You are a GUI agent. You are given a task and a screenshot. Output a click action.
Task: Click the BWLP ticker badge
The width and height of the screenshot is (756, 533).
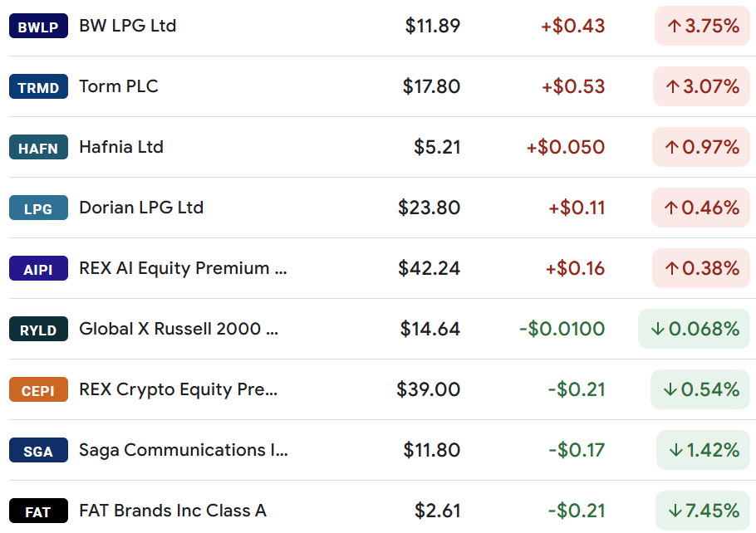(x=38, y=26)
